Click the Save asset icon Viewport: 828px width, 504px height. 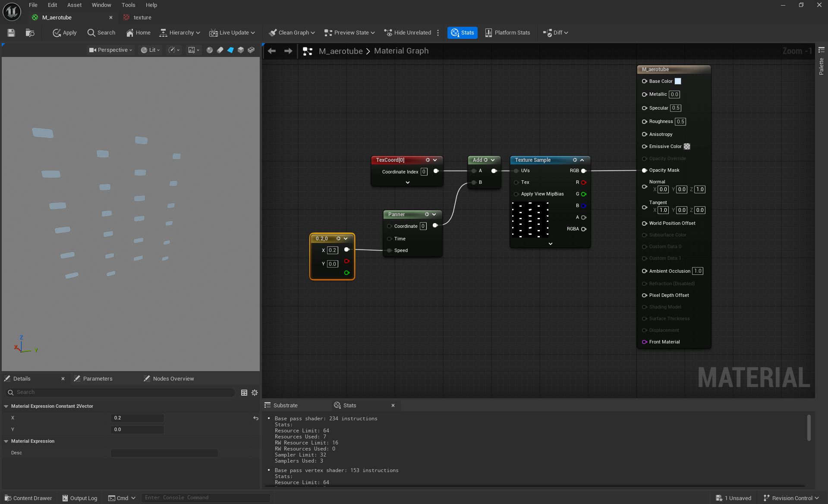pyautogui.click(x=11, y=33)
